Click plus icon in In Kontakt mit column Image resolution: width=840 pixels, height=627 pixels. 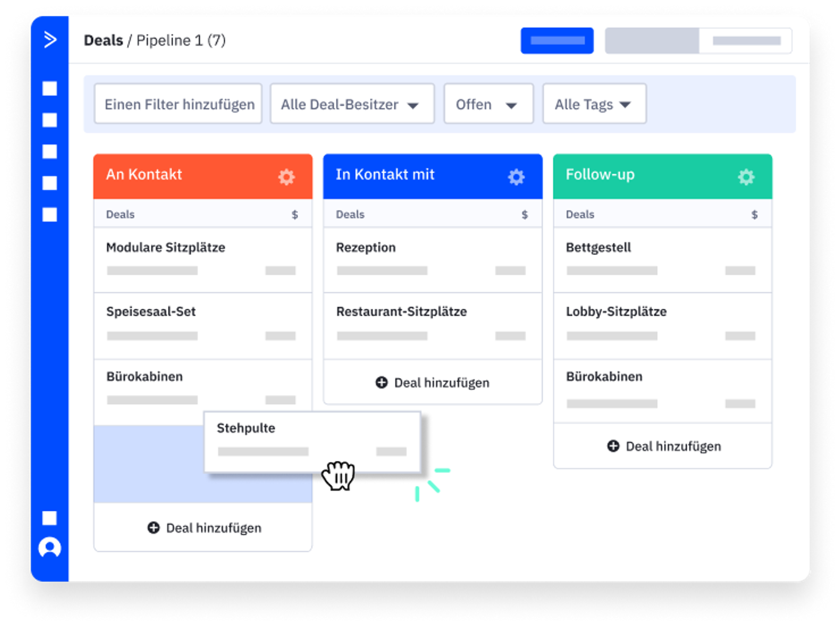click(382, 383)
